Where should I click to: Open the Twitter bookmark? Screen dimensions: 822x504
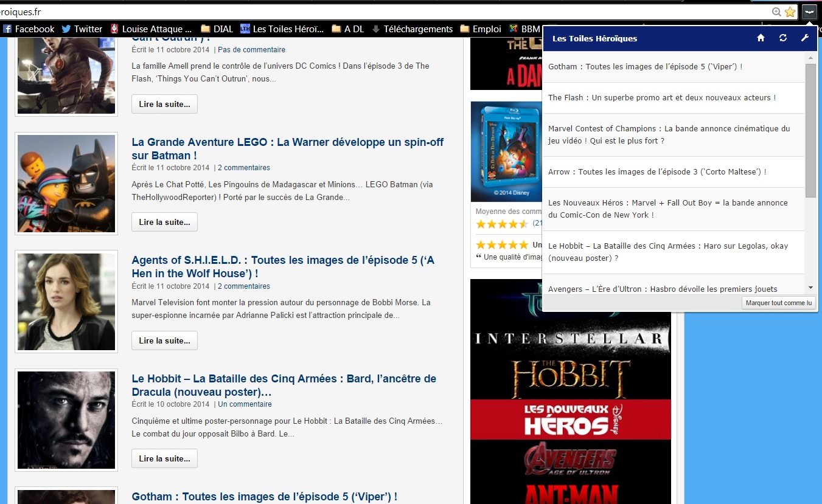pyautogui.click(x=82, y=29)
